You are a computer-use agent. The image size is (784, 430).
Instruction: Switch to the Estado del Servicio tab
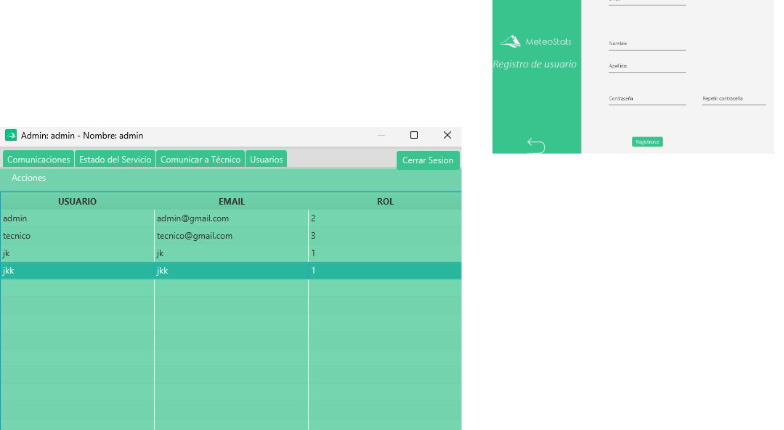115,160
